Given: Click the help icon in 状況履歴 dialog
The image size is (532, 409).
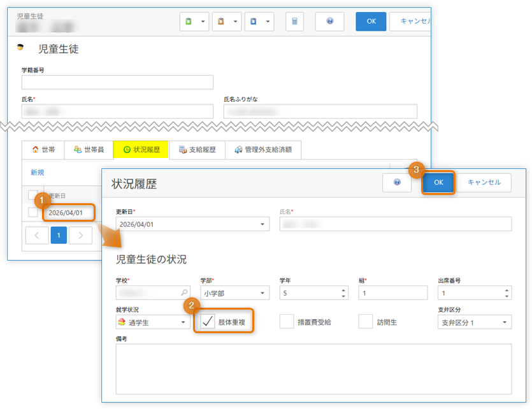Looking at the screenshot, I should [x=397, y=182].
